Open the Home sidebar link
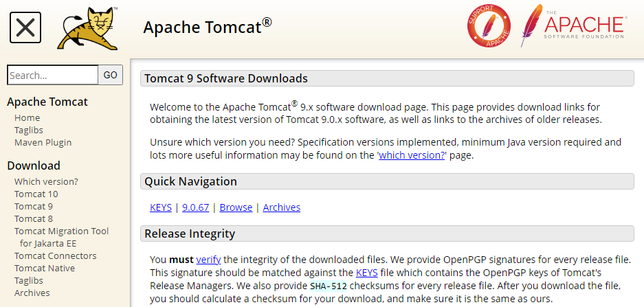Image resolution: width=644 pixels, height=307 pixels. [x=27, y=118]
